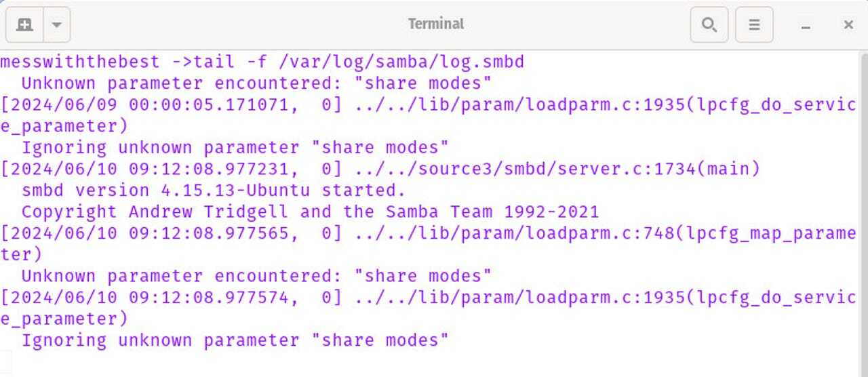868x377 pixels.
Task: Click the smbd version 4.15.13-Ubuntu started line
Action: pyautogui.click(x=214, y=191)
